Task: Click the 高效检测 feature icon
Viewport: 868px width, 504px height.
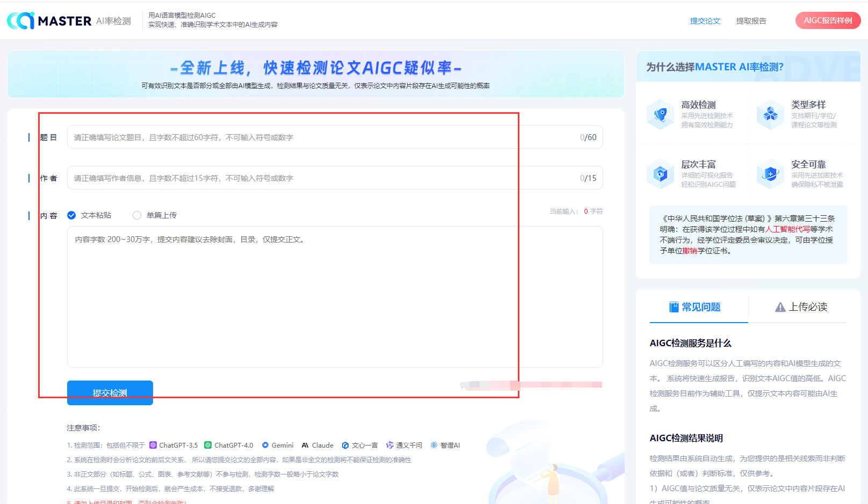Action: click(661, 114)
